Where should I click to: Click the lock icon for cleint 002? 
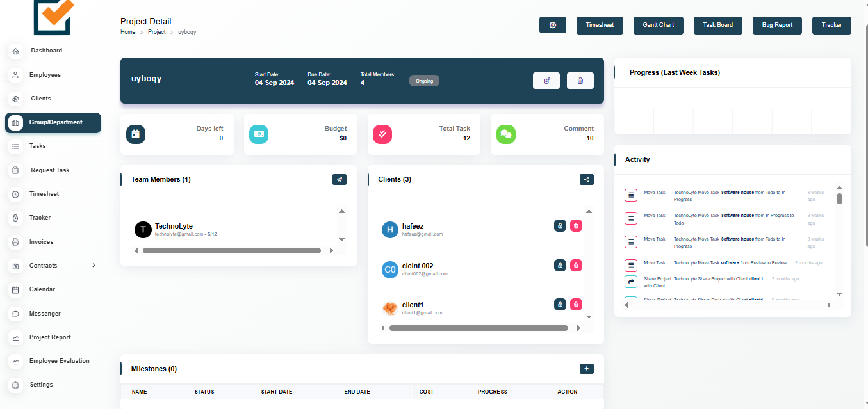(x=560, y=265)
